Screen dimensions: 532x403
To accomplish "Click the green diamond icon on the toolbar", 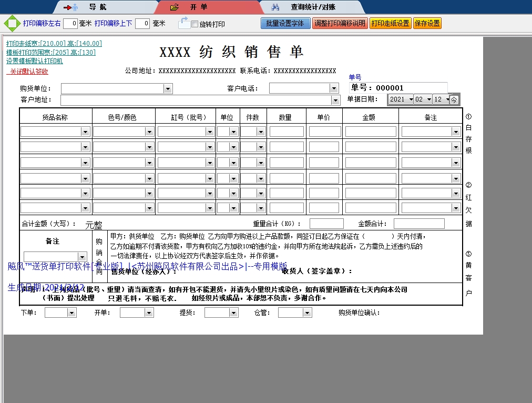I will [12, 23].
